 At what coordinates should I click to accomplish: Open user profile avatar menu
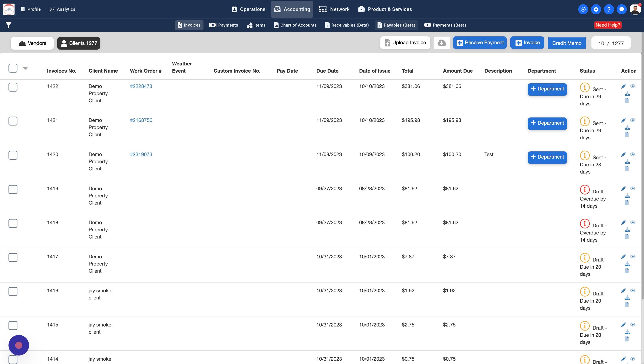(635, 9)
